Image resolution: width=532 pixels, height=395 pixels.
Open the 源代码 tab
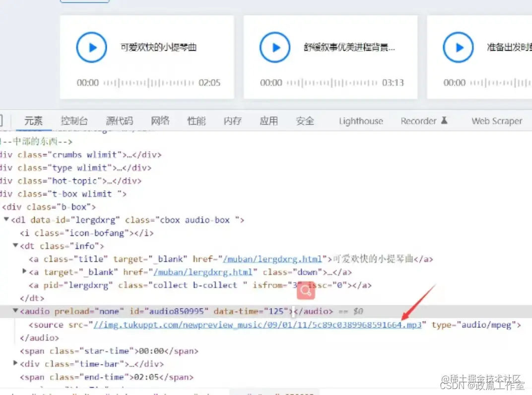tap(120, 121)
